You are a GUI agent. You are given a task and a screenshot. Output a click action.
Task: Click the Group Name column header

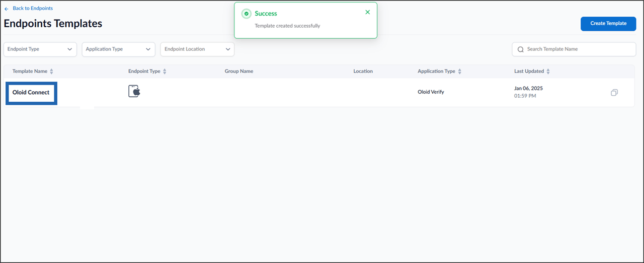coord(239,72)
